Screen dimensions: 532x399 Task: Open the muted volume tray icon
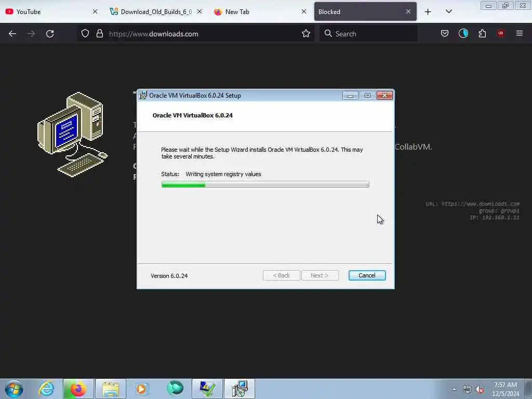(x=480, y=390)
